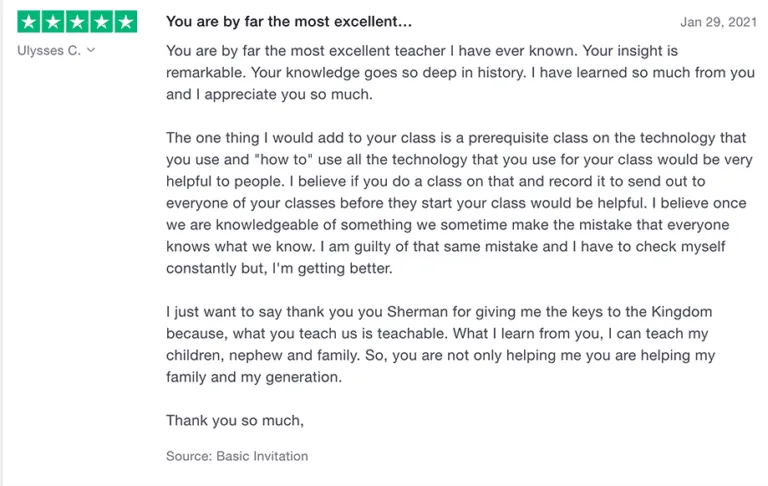Click the paragraph beginning 'The one thing I would add'
Screen dimensions: 768x486
459,203
